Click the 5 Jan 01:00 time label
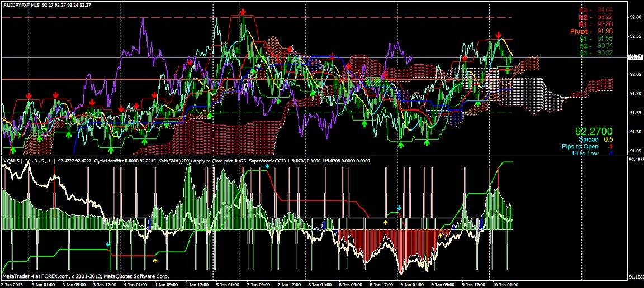 pyautogui.click(x=227, y=284)
